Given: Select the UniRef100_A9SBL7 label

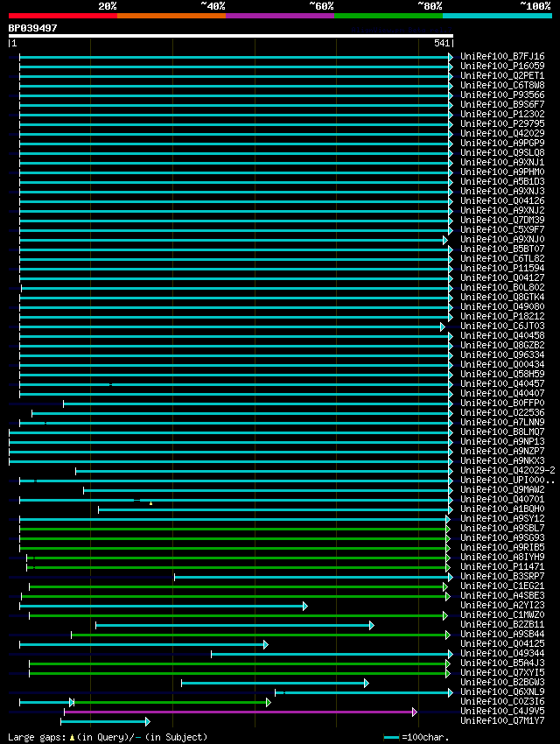Looking at the screenshot, I should [502, 528].
